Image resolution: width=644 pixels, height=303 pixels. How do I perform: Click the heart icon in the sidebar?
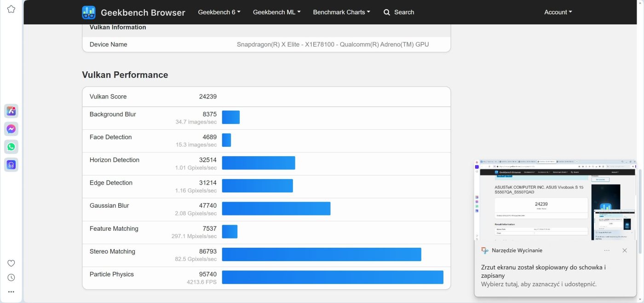(x=11, y=263)
